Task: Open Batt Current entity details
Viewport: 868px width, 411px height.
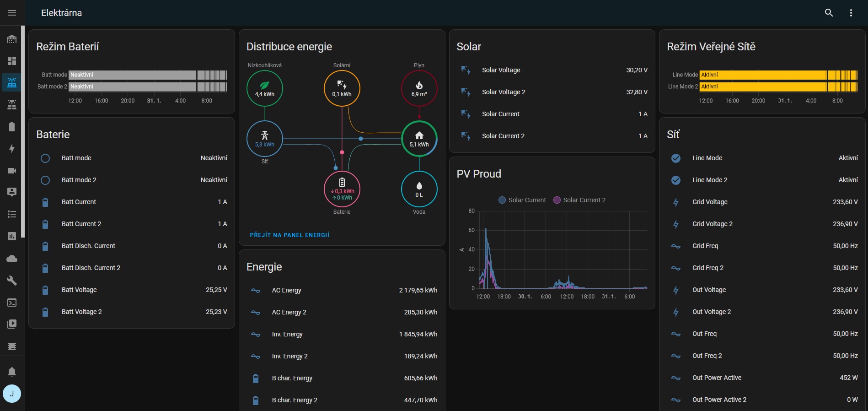Action: tap(132, 202)
